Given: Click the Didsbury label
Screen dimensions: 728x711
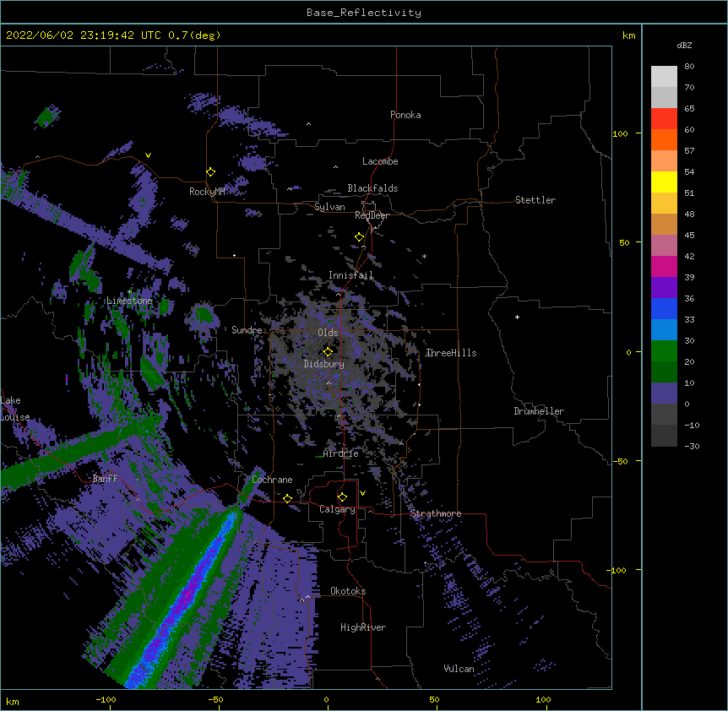Looking at the screenshot, I should coord(324,364).
